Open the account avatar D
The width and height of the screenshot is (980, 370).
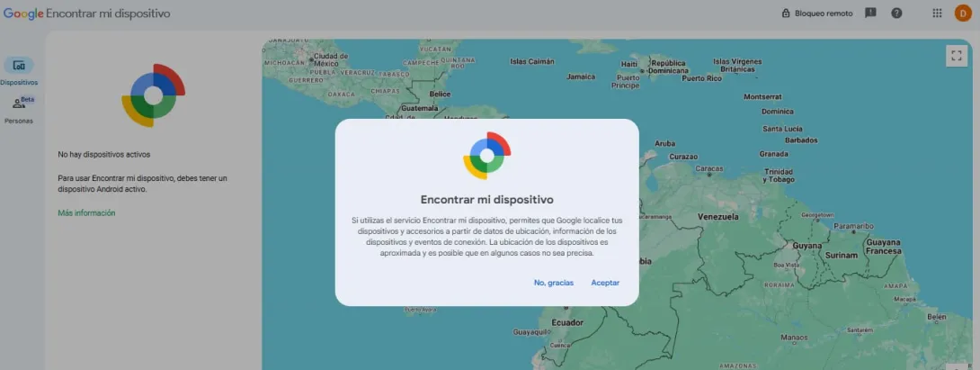click(963, 13)
